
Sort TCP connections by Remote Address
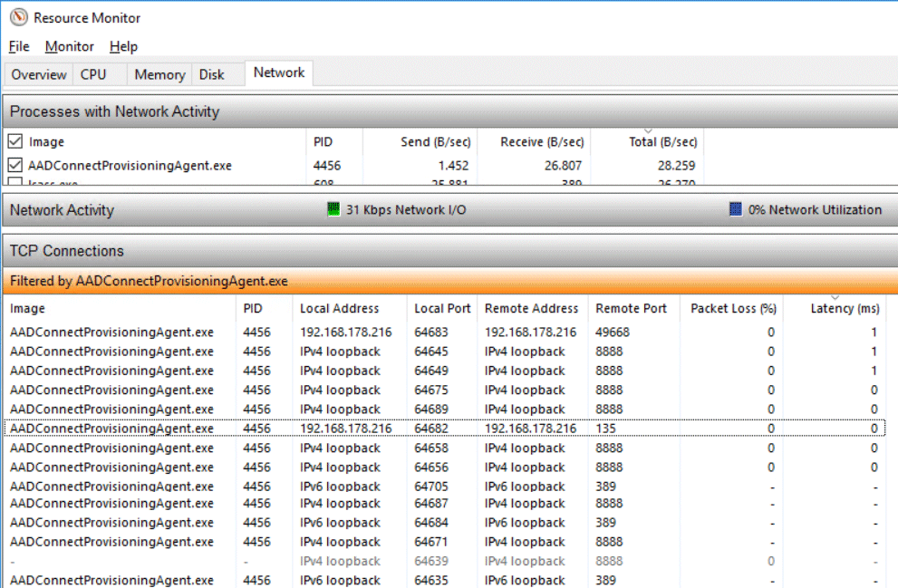(533, 309)
